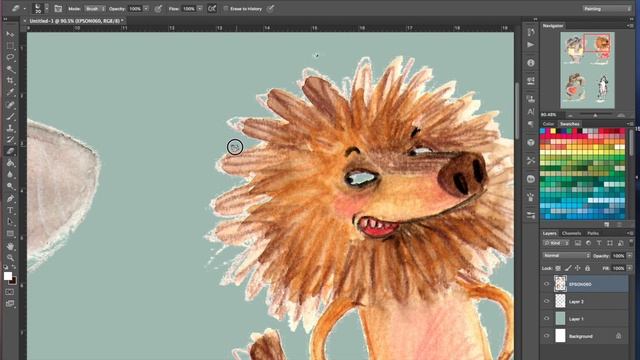Viewport: 640px width, 360px height.
Task: Open the layer Fill arrow
Action: click(x=629, y=268)
